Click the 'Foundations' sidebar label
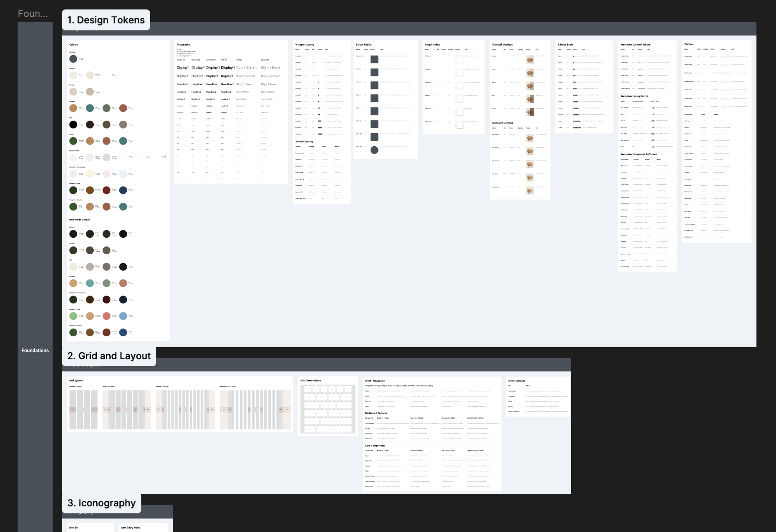This screenshot has height=532, width=776. point(35,350)
